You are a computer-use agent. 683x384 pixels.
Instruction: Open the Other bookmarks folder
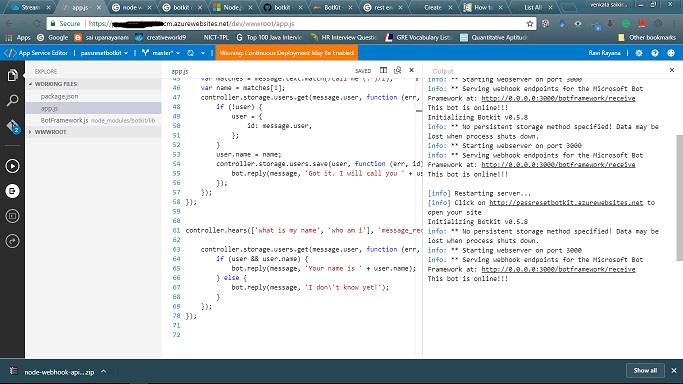click(647, 37)
